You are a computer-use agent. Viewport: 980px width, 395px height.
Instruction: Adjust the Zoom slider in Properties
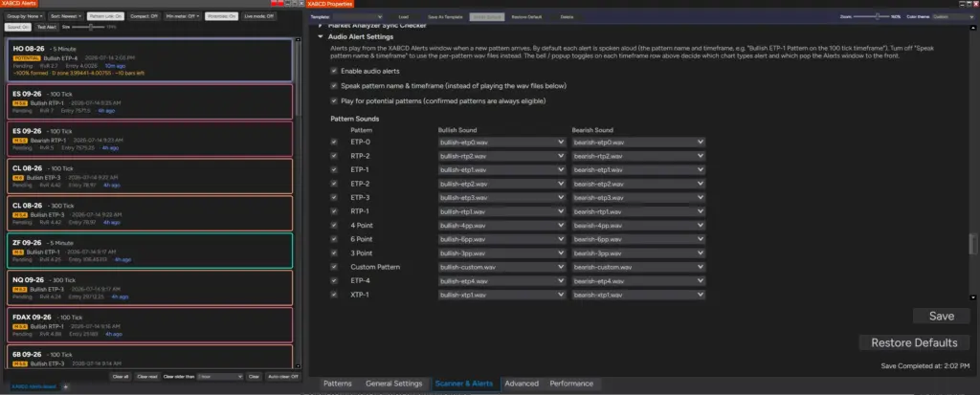pyautogui.click(x=878, y=17)
